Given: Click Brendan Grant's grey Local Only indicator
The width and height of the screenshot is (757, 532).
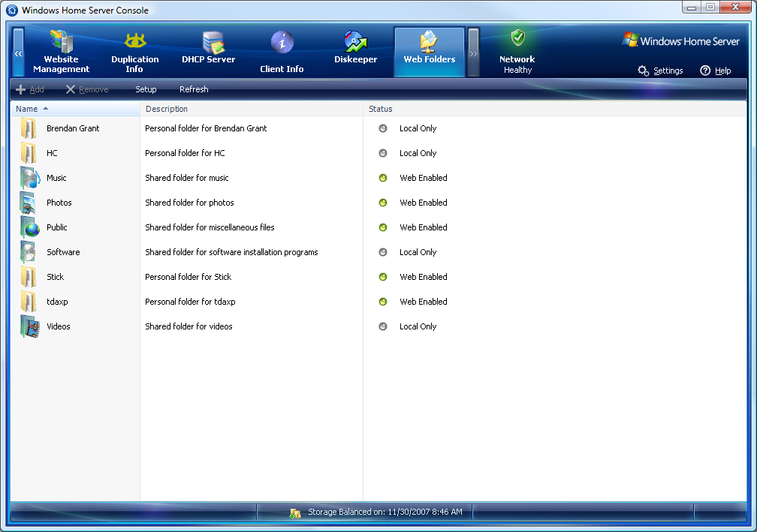Looking at the screenshot, I should [383, 128].
